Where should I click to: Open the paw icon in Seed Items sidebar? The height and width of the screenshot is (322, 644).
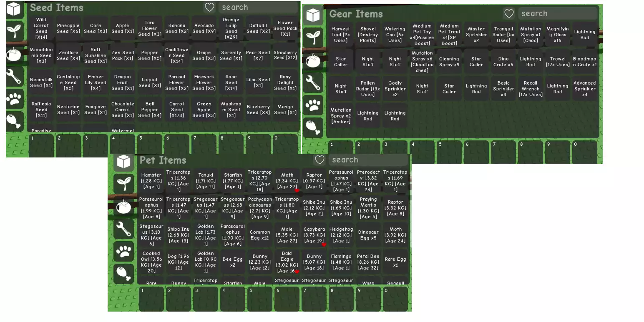click(x=14, y=99)
